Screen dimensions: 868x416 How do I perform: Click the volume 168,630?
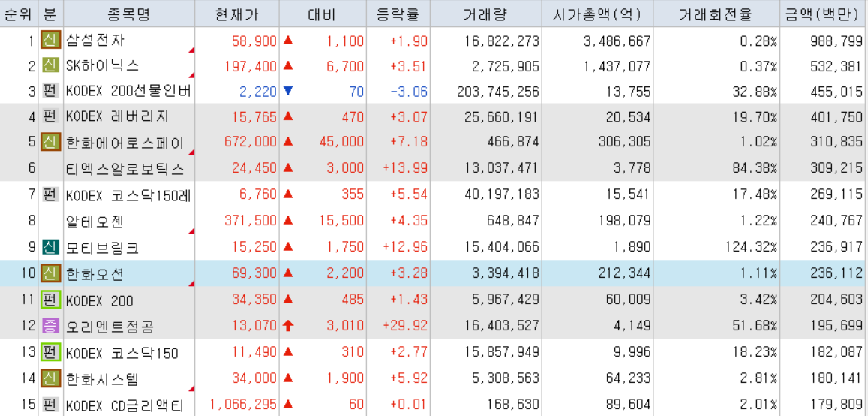(512, 405)
